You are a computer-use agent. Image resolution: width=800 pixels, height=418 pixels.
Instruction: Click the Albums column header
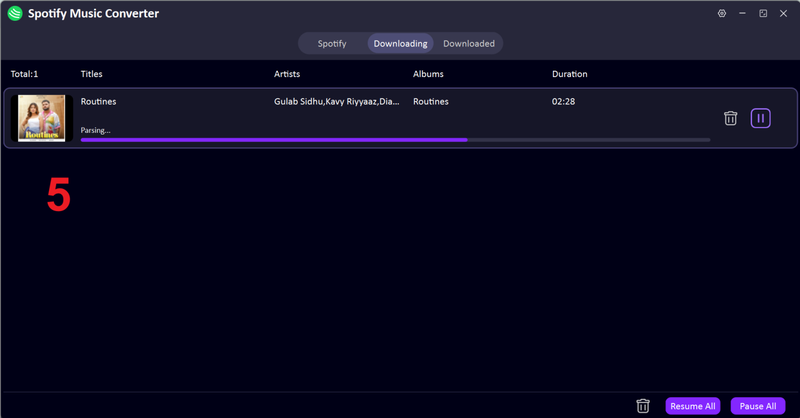click(428, 74)
